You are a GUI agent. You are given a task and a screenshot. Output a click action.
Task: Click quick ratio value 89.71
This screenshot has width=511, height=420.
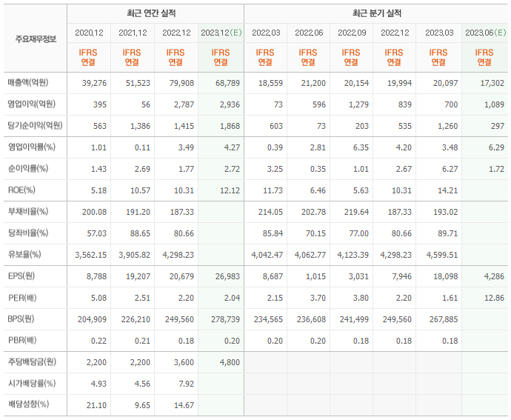coord(448,233)
